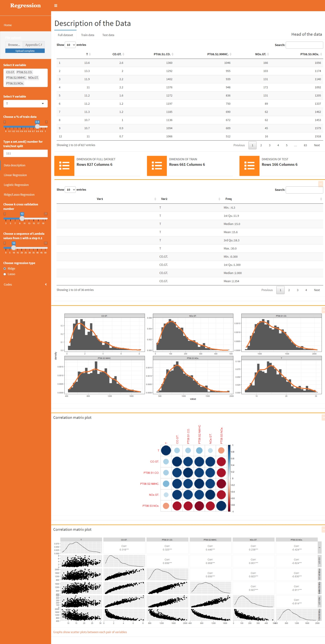
Task: Switch to the Train data tab
Action: click(x=88, y=35)
